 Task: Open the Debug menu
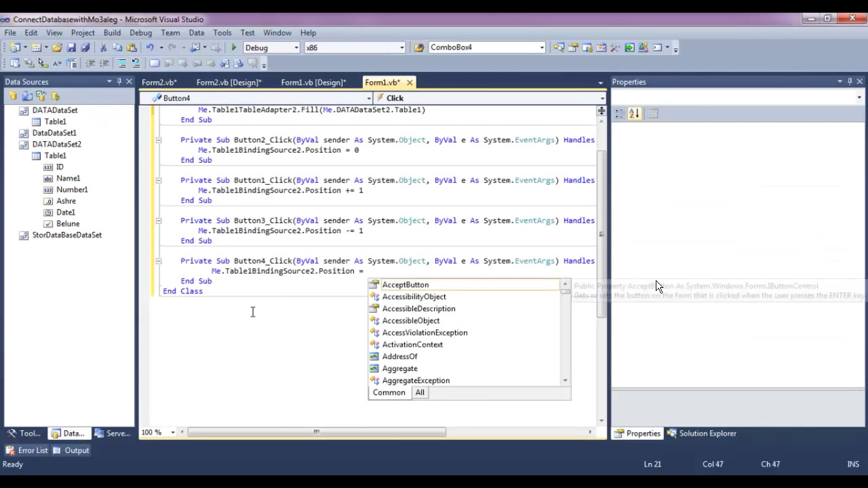140,32
